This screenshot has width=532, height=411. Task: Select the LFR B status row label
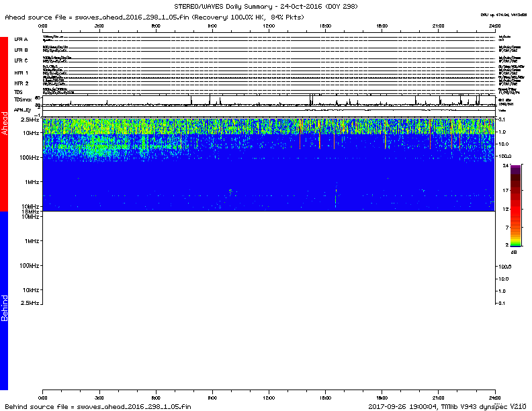coord(21,50)
